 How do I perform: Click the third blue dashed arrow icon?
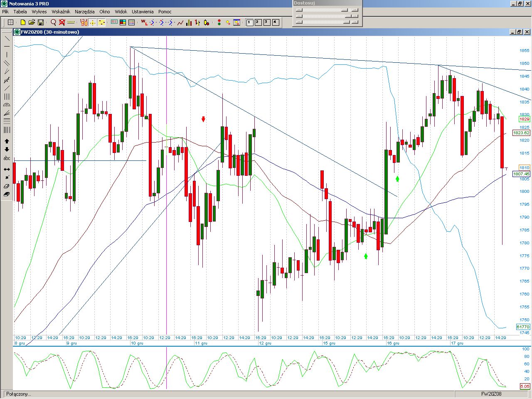click(171, 22)
